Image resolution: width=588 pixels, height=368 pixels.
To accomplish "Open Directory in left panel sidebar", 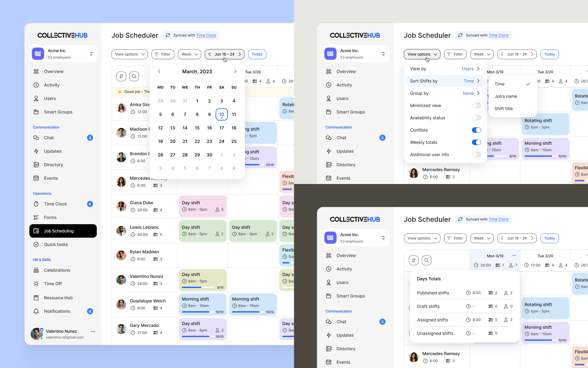I will (63, 165).
